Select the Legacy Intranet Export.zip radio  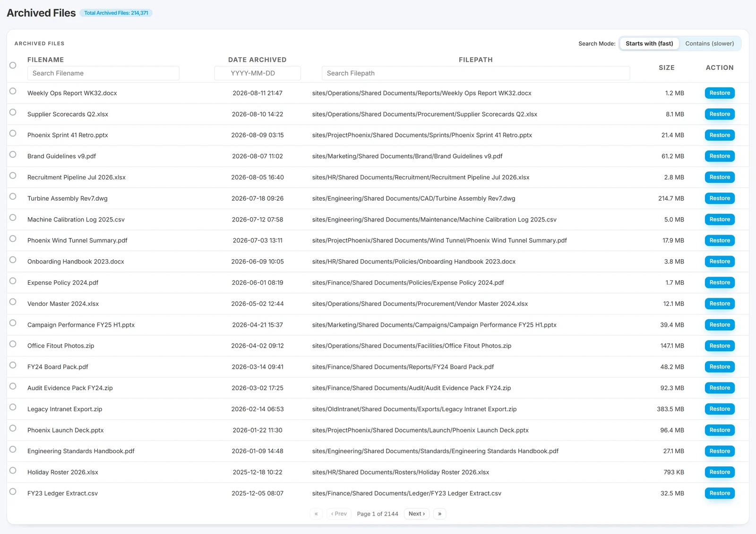(x=13, y=407)
